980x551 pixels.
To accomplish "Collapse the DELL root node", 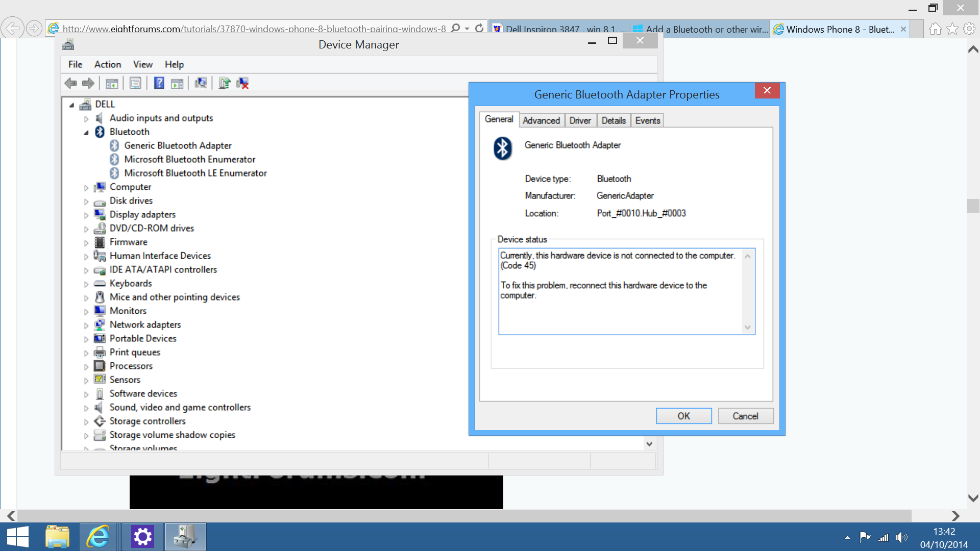I will [71, 105].
